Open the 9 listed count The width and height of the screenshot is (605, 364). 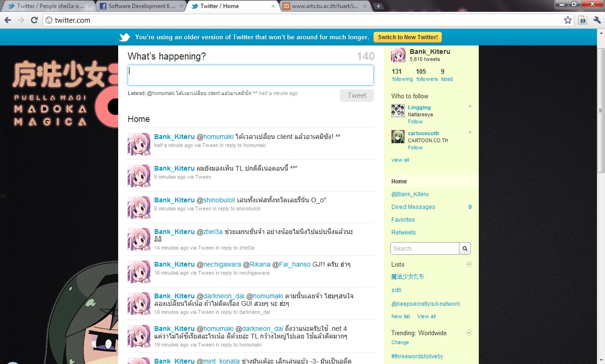(x=447, y=75)
